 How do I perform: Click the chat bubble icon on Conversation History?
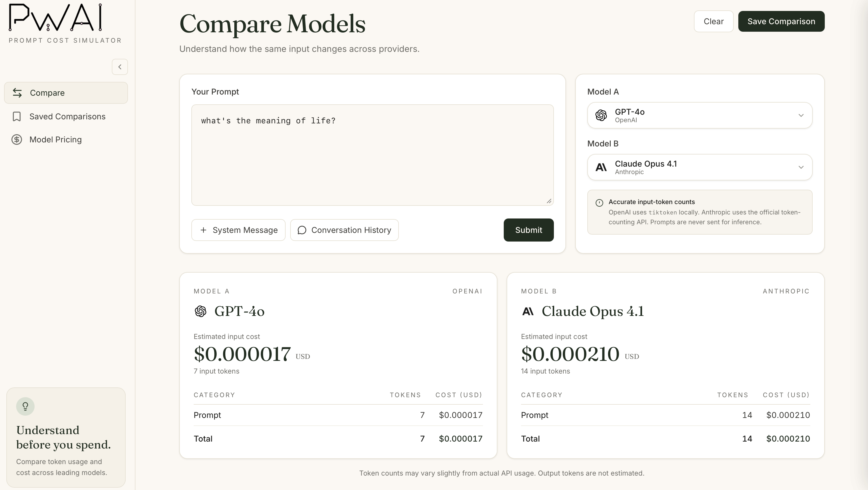(x=302, y=230)
